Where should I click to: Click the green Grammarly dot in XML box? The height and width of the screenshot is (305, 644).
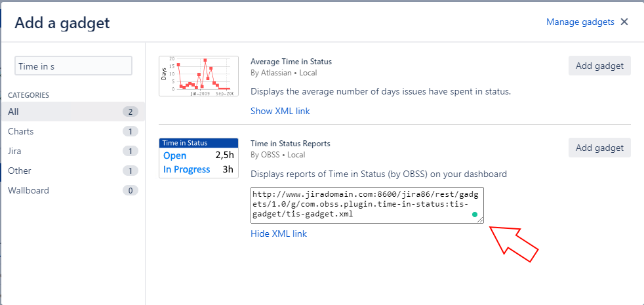pyautogui.click(x=473, y=214)
